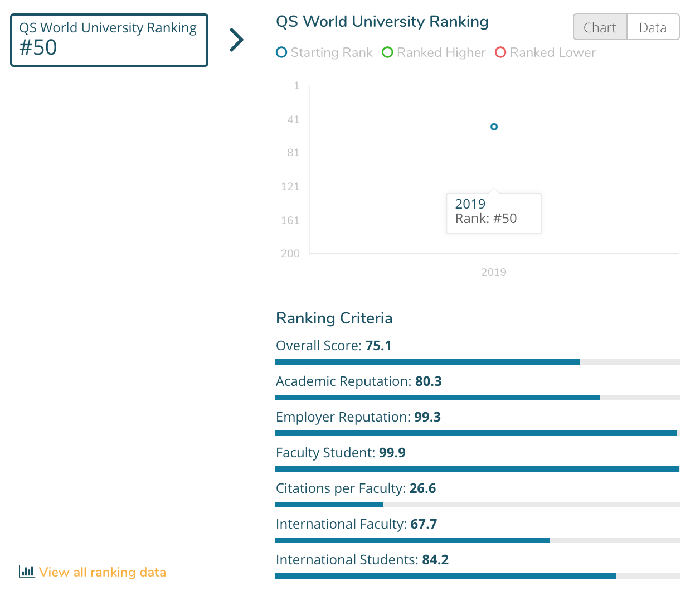The image size is (700, 600).
Task: Open View all ranking data link
Action: click(x=103, y=572)
